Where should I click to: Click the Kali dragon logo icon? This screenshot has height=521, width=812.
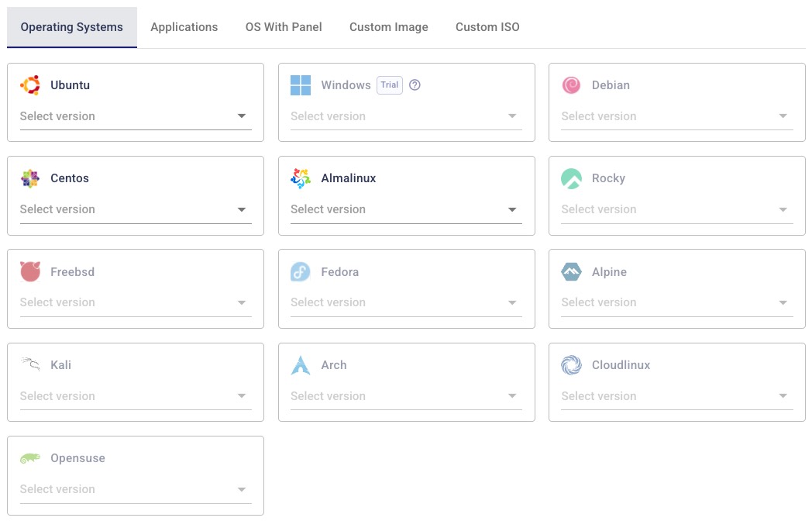tap(30, 364)
